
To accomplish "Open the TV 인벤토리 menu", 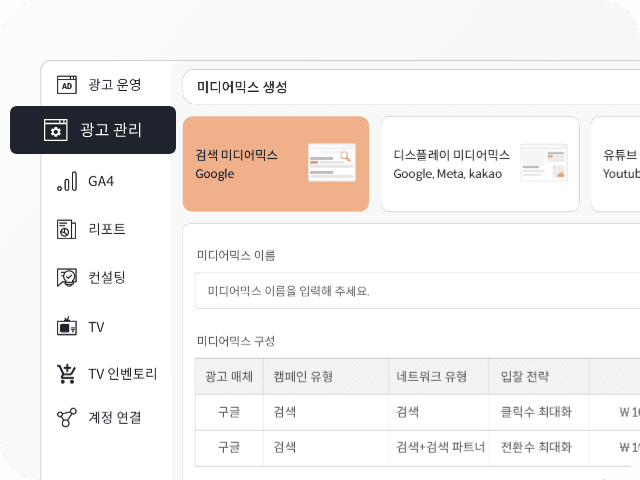I will click(122, 374).
